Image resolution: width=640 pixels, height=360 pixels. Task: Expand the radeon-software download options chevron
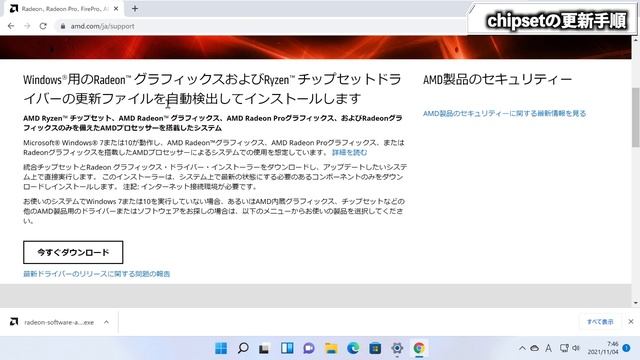click(x=106, y=322)
